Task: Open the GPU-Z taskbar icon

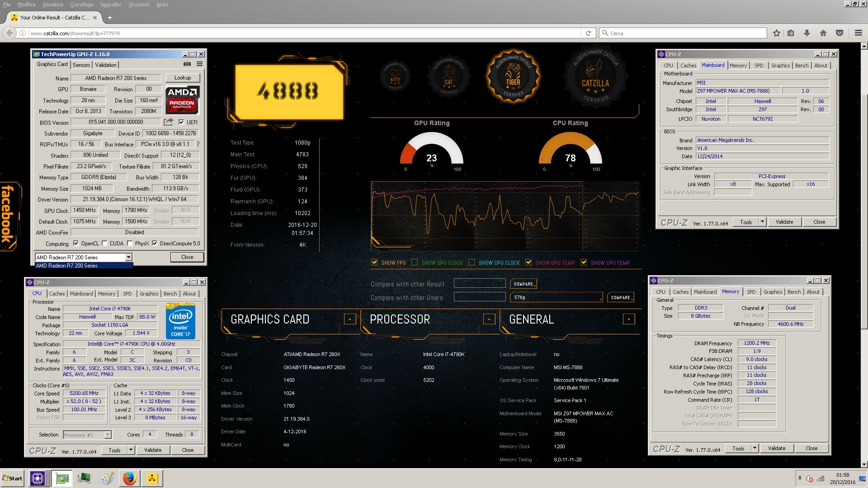Action: [62, 478]
